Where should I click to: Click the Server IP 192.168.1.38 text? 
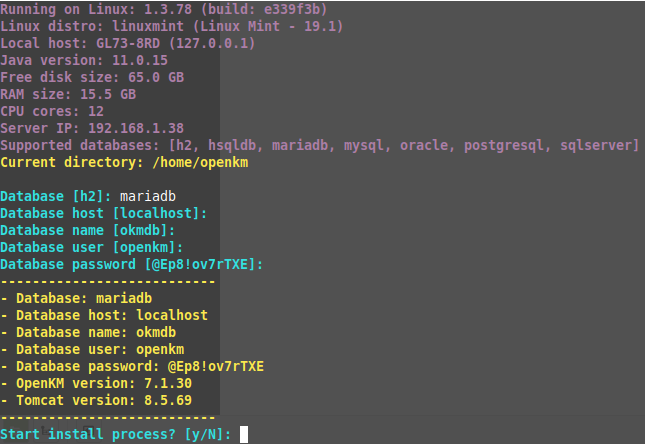[x=92, y=128]
